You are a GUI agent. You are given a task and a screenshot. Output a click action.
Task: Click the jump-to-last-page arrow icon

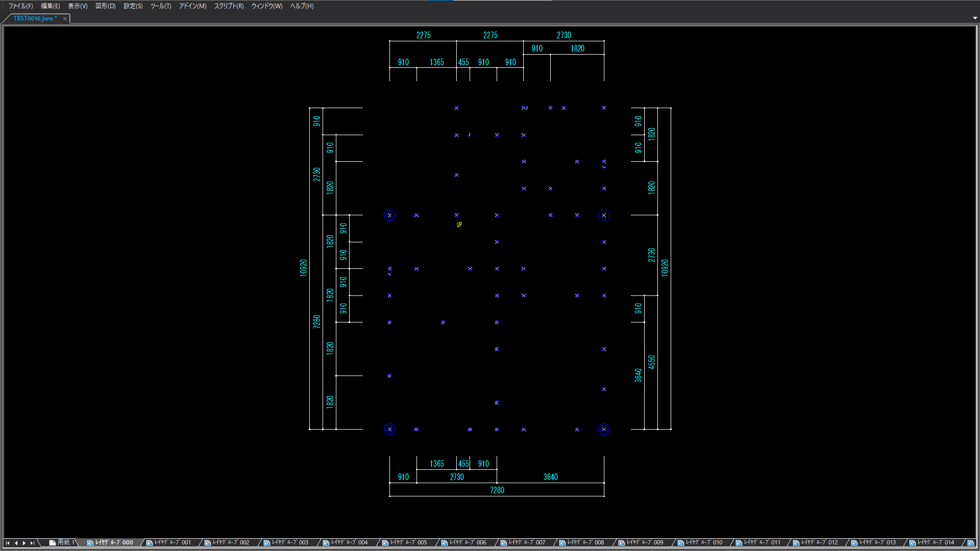tap(32, 542)
